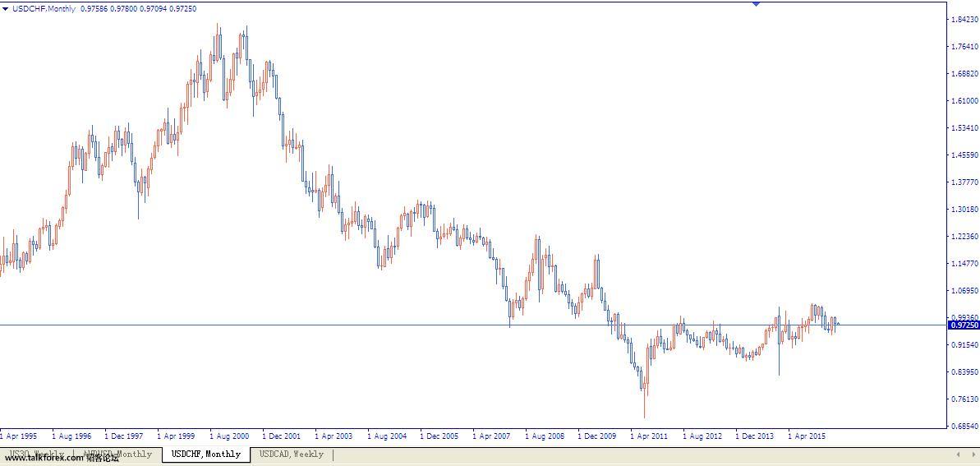Click the 1 Aug 2004 date label

[387, 436]
